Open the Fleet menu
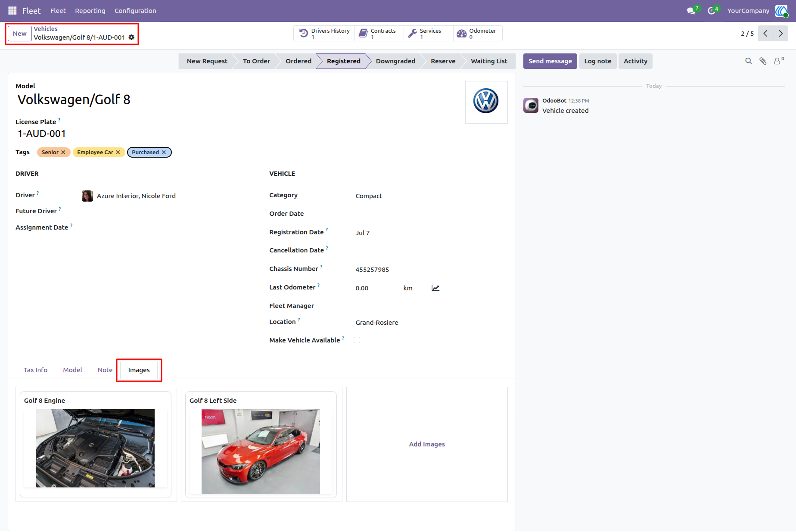Image resolution: width=796 pixels, height=532 pixels. [58, 11]
